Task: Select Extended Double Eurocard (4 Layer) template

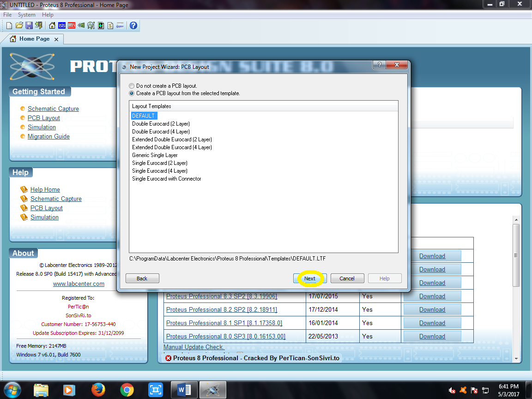Action: click(x=172, y=147)
